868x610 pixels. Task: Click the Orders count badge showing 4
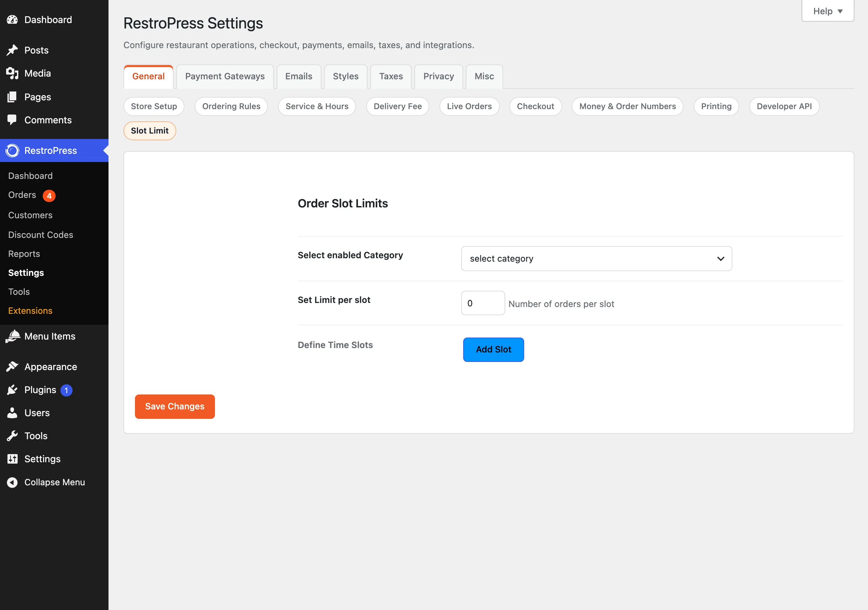(x=49, y=196)
